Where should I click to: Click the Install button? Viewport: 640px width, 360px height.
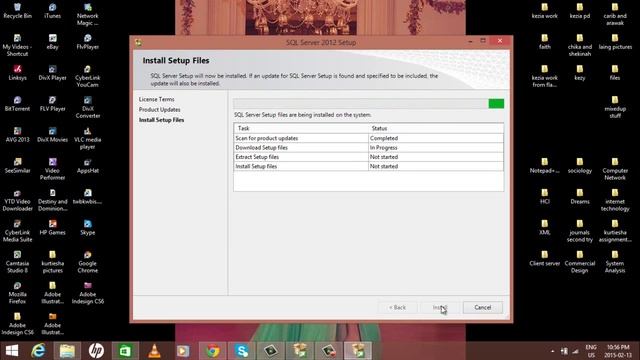(x=440, y=307)
